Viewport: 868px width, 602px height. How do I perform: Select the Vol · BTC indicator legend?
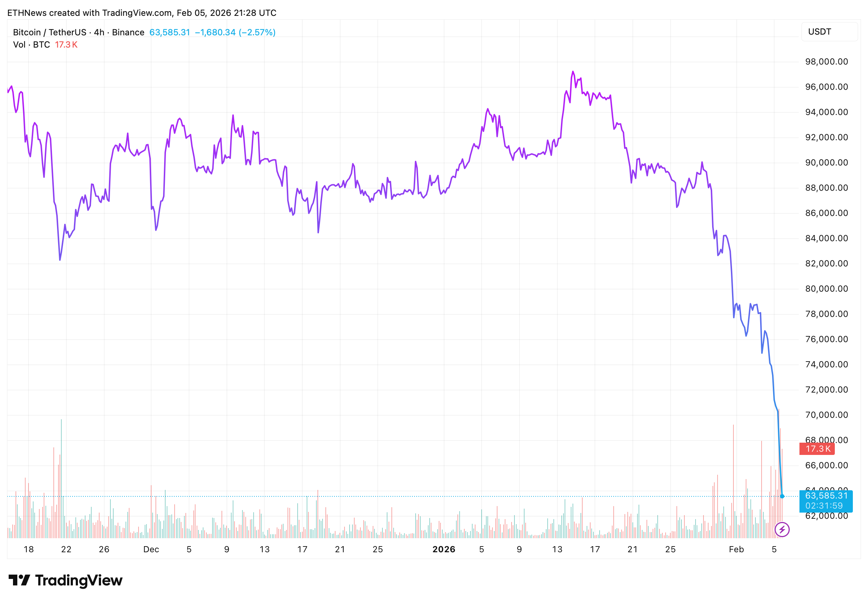point(32,45)
